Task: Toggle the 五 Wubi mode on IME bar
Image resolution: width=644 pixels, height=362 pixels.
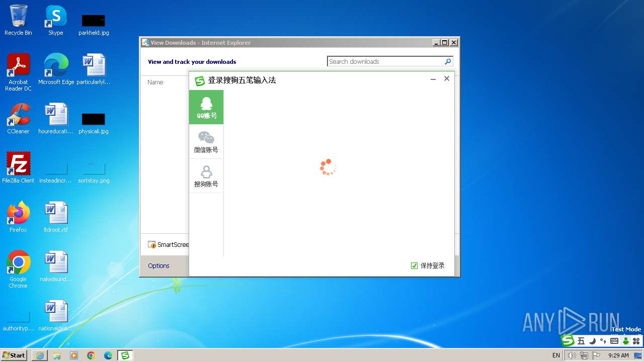Action: [581, 341]
